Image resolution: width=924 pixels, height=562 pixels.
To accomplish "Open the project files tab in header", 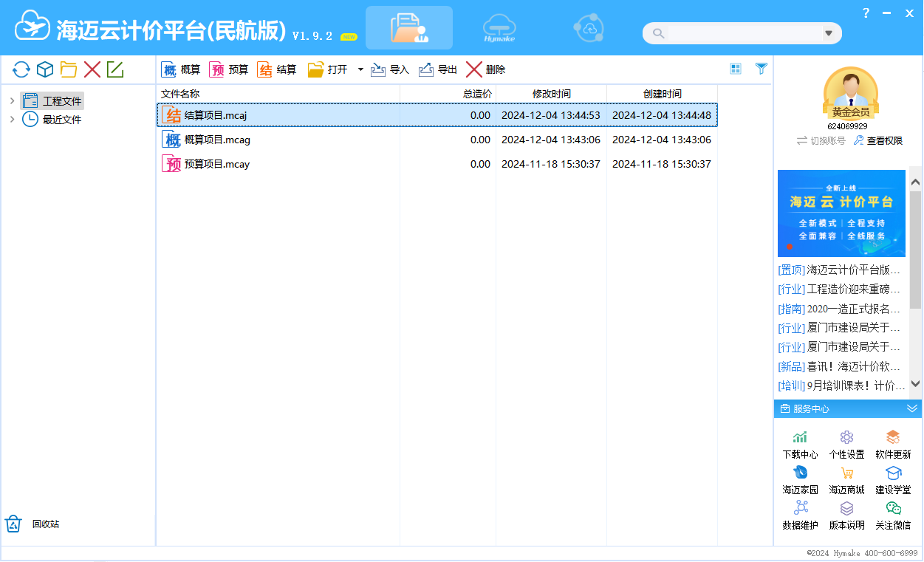I will click(x=409, y=28).
